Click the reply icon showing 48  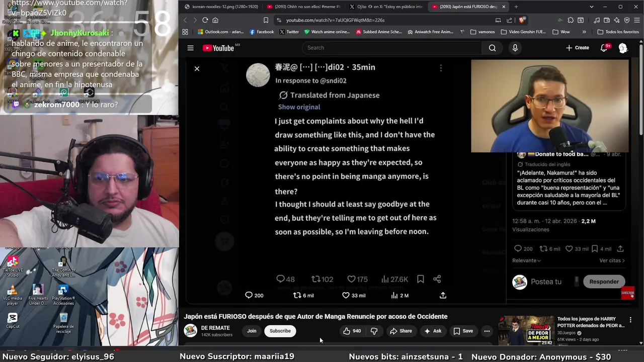[285, 279]
